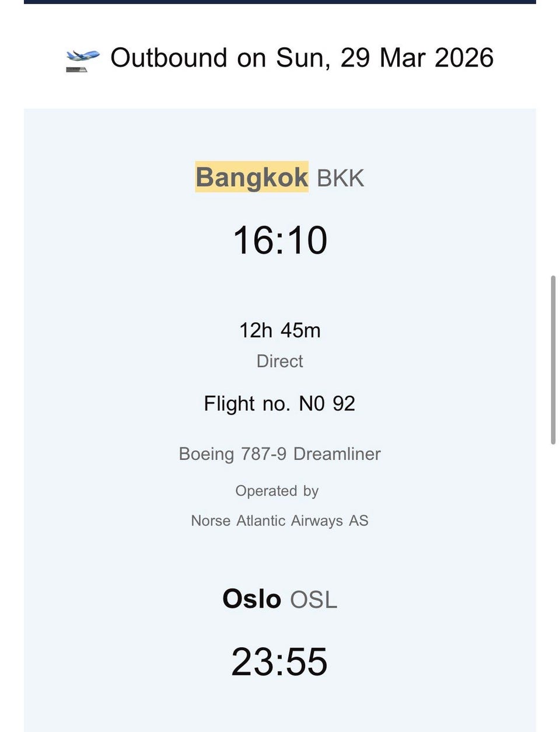This screenshot has width=560, height=732.
Task: Click the Direct flight label
Action: [x=280, y=361]
